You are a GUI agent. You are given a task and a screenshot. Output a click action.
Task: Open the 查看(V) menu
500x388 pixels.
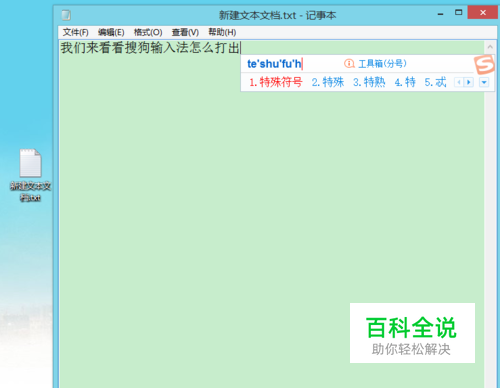[185, 32]
